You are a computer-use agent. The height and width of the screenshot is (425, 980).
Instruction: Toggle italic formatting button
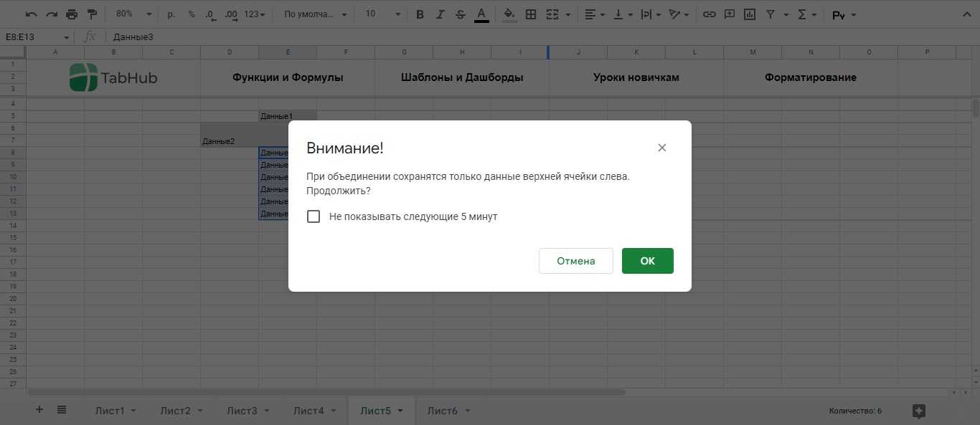tap(440, 14)
